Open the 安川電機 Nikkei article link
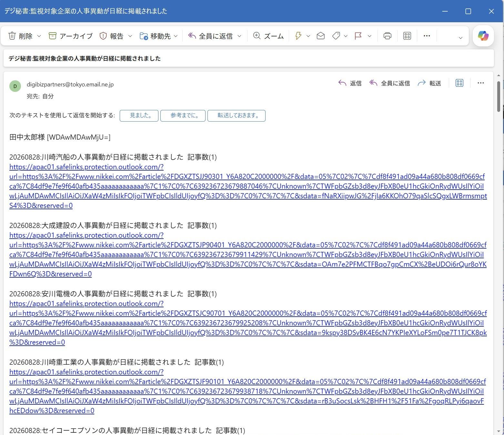504x435 pixels. pyautogui.click(x=248, y=323)
